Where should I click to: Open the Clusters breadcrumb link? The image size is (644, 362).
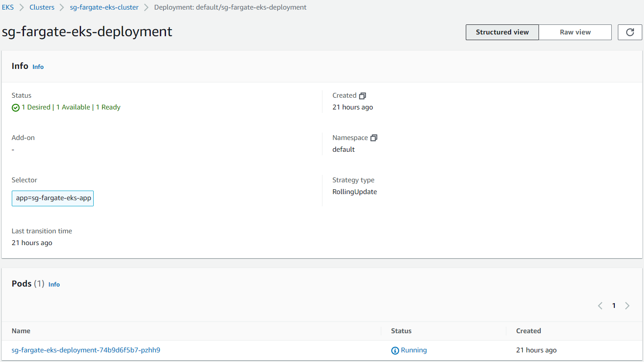[x=42, y=7]
